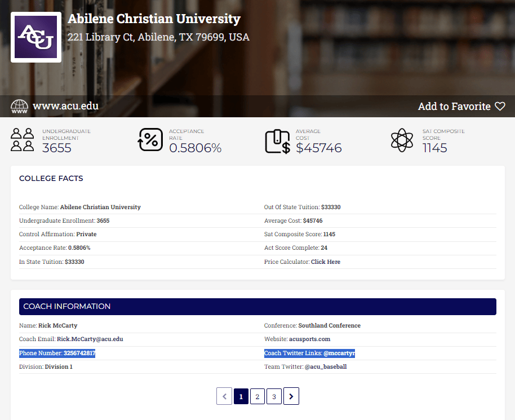The height and width of the screenshot is (420, 515).
Task: Click the large 0.5806% acceptance rate stat
Action: [196, 148]
